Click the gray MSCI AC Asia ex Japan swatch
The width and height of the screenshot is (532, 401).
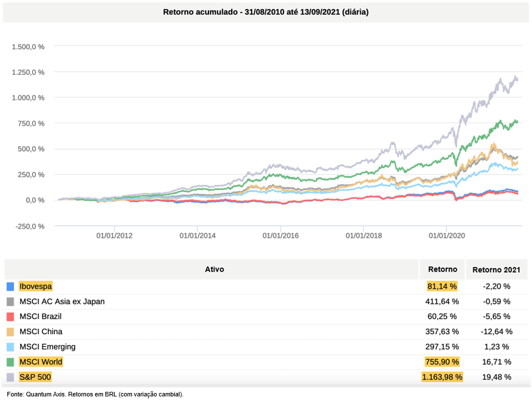10,301
